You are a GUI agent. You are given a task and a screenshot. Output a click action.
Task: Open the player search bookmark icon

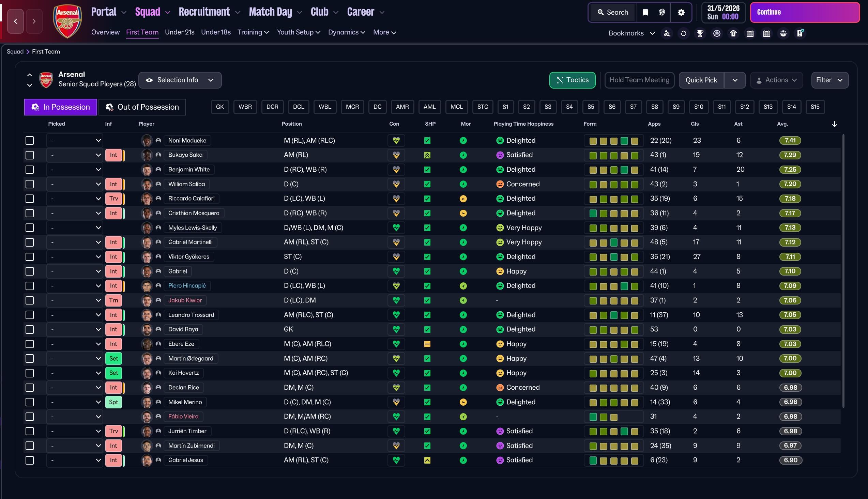click(667, 33)
